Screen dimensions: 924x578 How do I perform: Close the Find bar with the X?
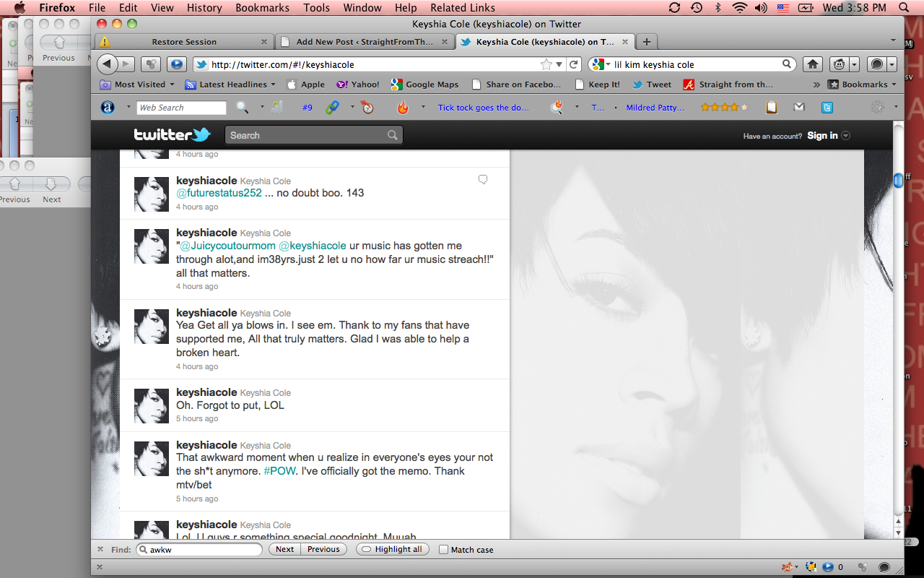(101, 549)
